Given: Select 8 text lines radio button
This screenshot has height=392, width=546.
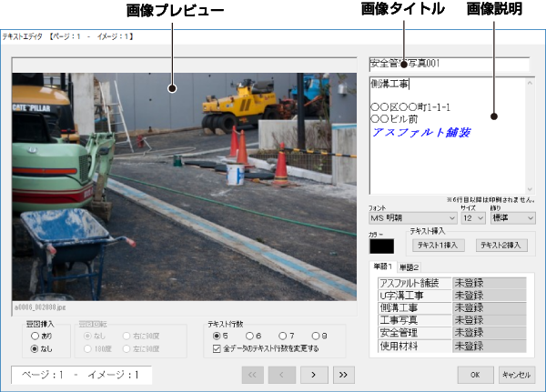Looking at the screenshot, I should click(316, 336).
